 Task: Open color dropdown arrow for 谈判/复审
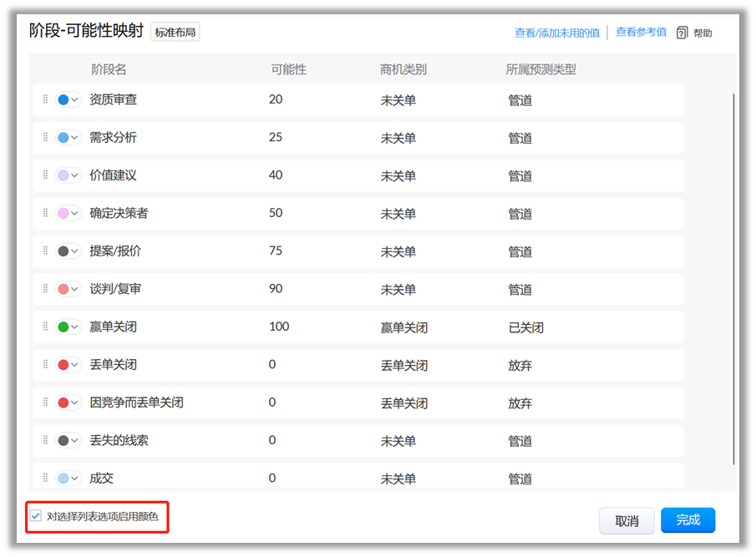(75, 289)
